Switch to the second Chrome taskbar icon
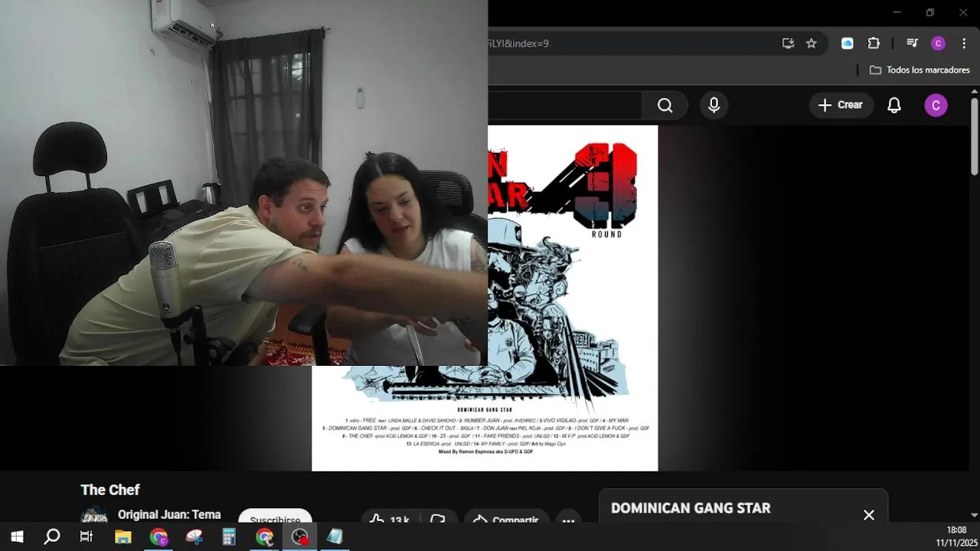 click(264, 536)
